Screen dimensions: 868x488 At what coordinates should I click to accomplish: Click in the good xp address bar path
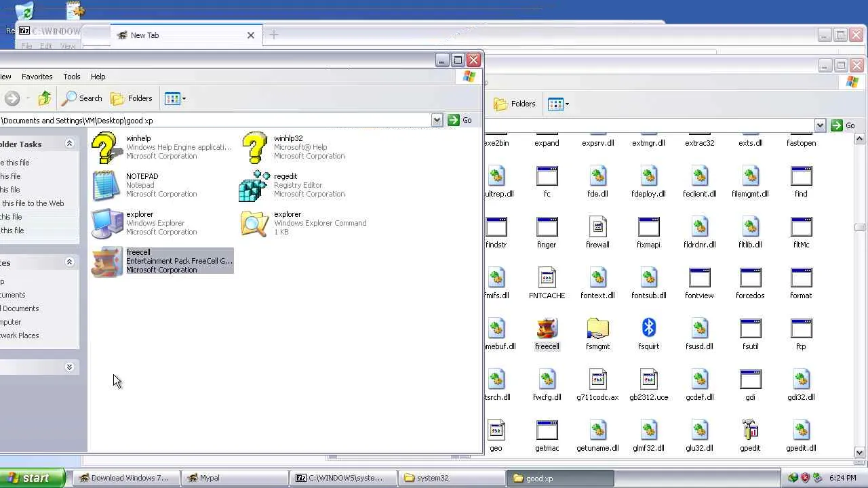[x=216, y=121]
